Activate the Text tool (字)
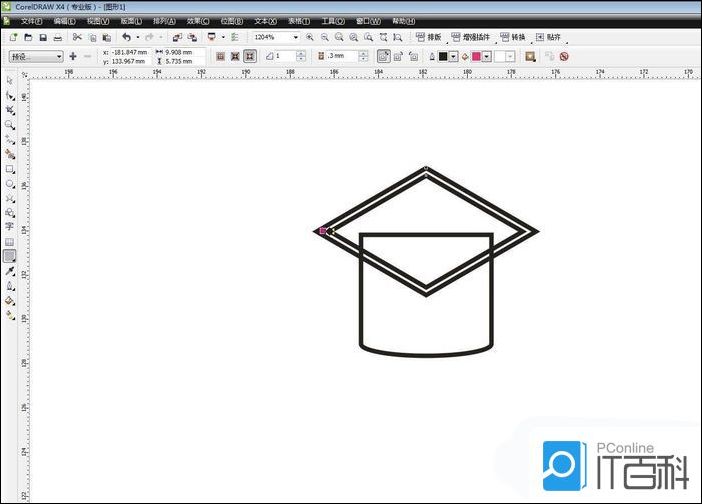702x504 pixels. click(x=10, y=227)
